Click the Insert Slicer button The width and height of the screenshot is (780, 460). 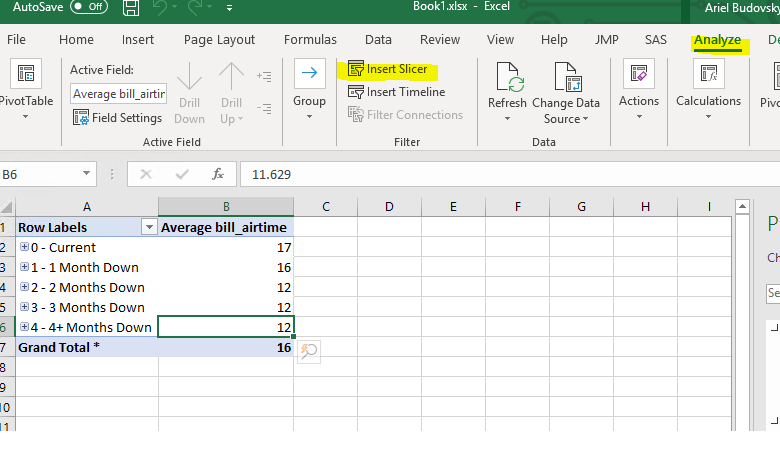pyautogui.click(x=387, y=69)
